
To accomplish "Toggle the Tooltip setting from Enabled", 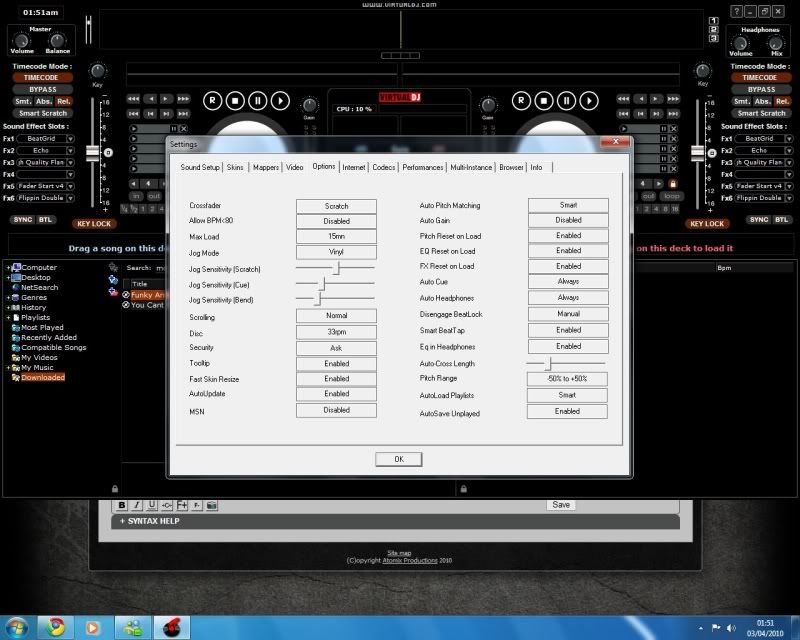I will tap(336, 364).
